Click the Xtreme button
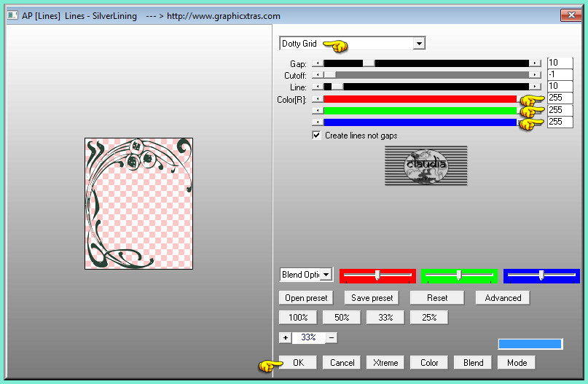 tap(385, 363)
